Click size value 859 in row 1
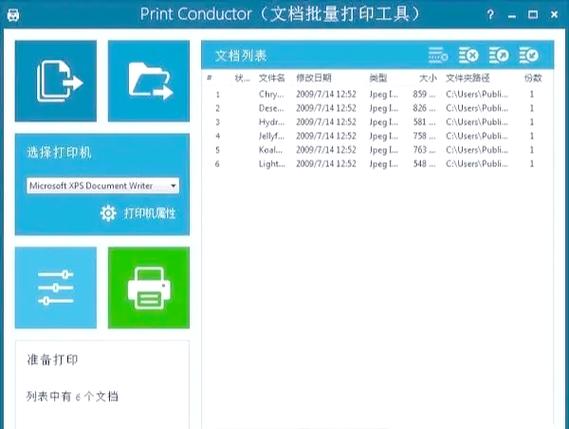This screenshot has width=569, height=429. point(424,94)
